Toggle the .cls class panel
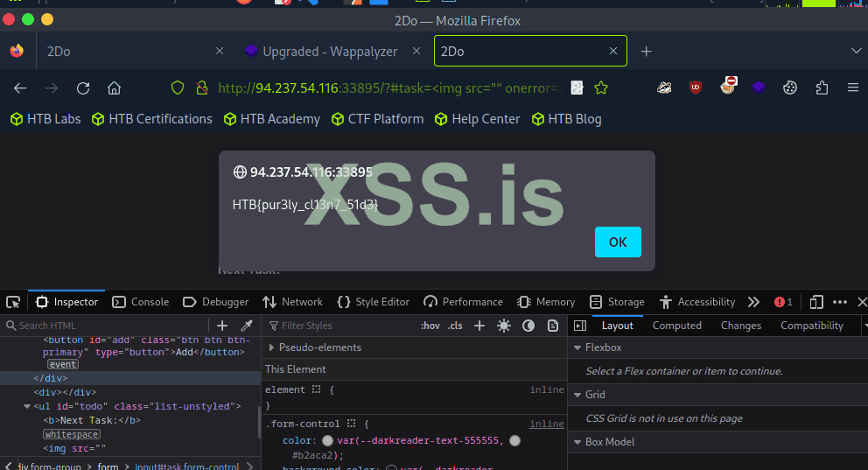The height and width of the screenshot is (470, 868). pyautogui.click(x=455, y=326)
